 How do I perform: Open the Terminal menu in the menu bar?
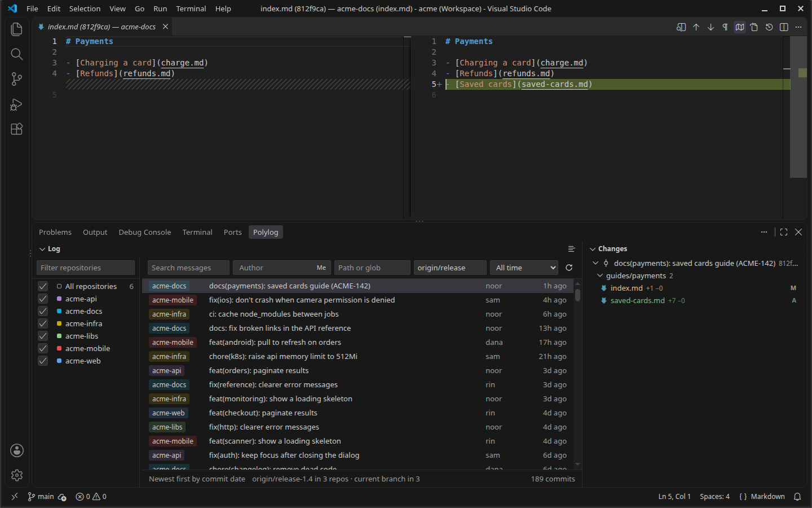click(191, 8)
